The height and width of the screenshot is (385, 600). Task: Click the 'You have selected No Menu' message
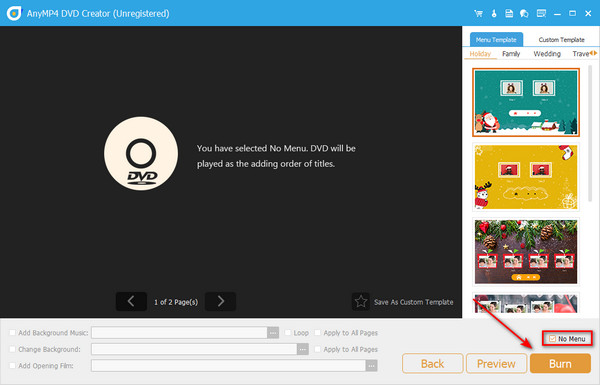click(276, 156)
